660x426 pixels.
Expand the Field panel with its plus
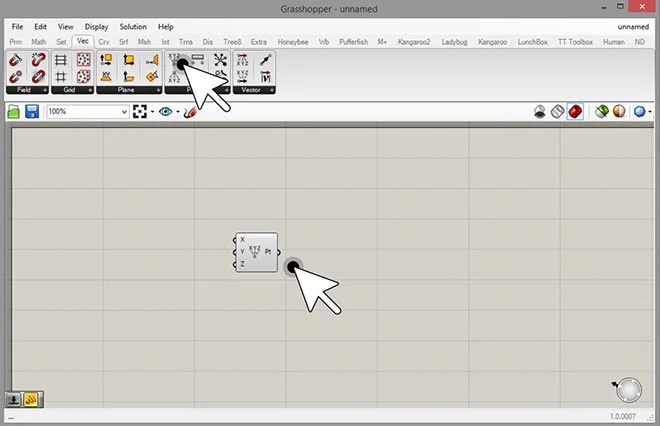[x=45, y=90]
